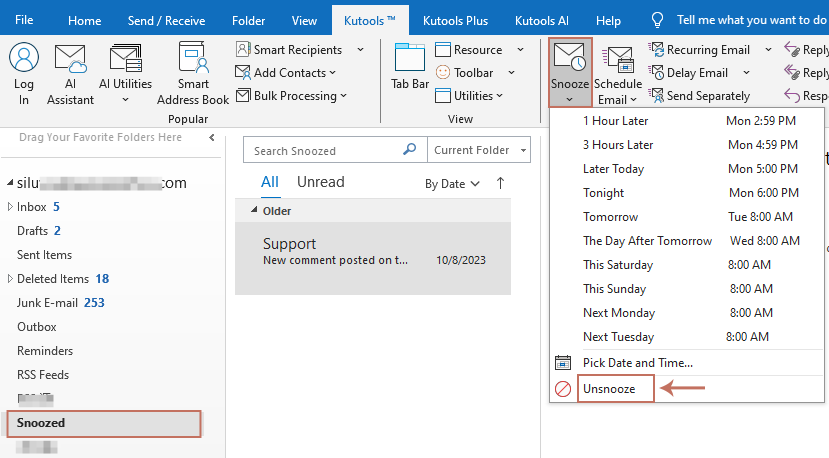Viewport: 829px width, 458px height.
Task: Open the Sent Items folder
Action: tap(44, 255)
